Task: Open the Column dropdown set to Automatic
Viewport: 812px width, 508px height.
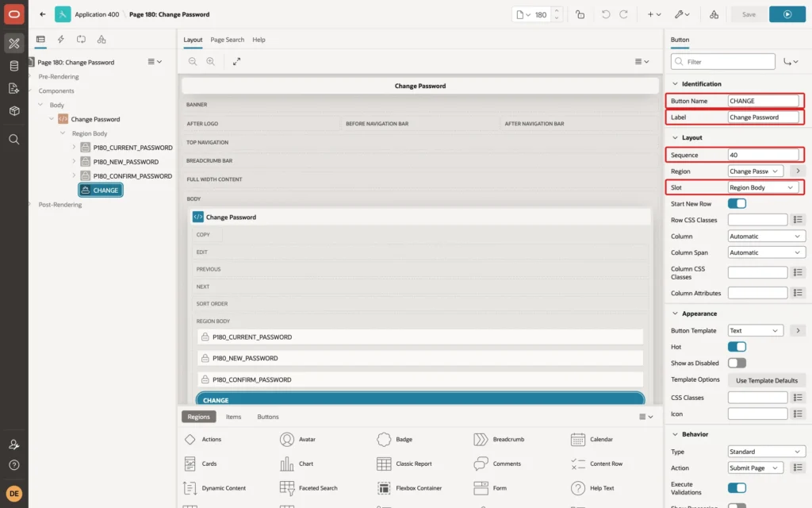Action: [x=767, y=237]
